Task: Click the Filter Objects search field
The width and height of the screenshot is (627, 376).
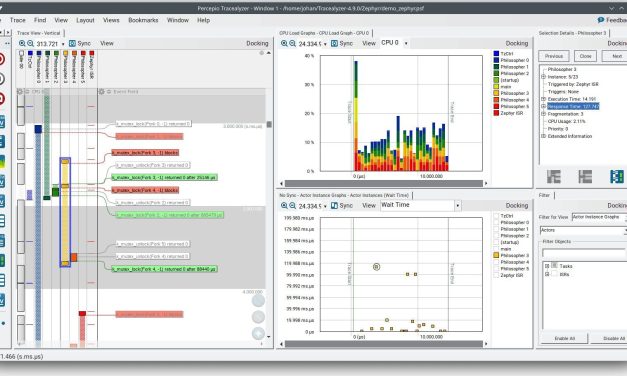Action: point(584,253)
